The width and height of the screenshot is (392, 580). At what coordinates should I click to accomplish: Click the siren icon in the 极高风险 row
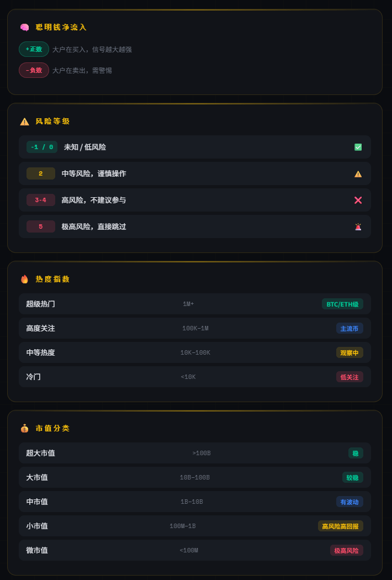[x=358, y=226]
